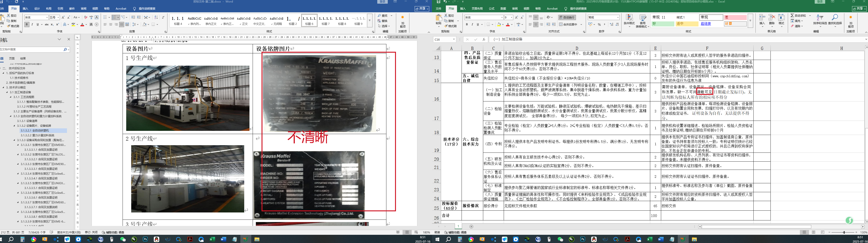Open Excel Name Box dropdown arrow

[x=454, y=39]
